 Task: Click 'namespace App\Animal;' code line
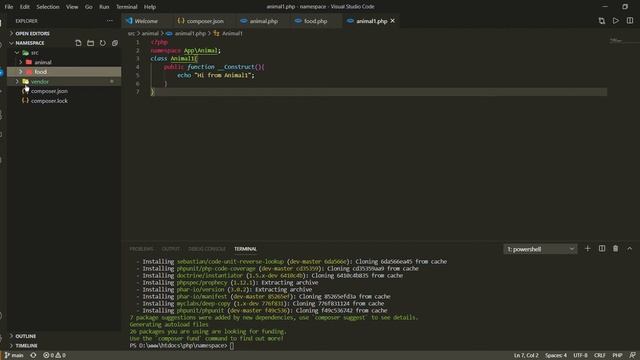185,51
